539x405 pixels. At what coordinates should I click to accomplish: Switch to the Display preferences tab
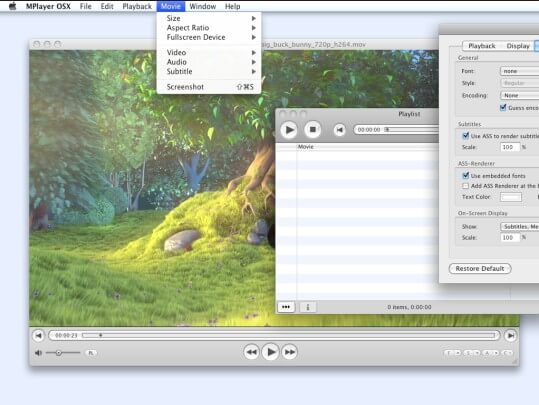[518, 46]
